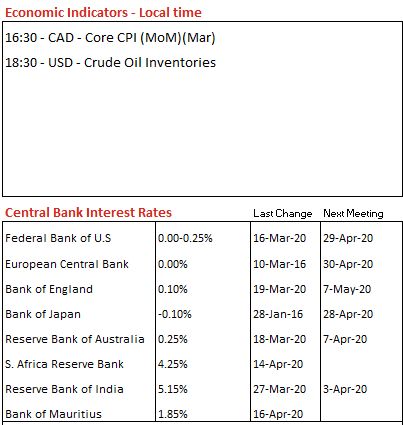
Task: Click the Next Meeting column header
Action: tap(353, 213)
